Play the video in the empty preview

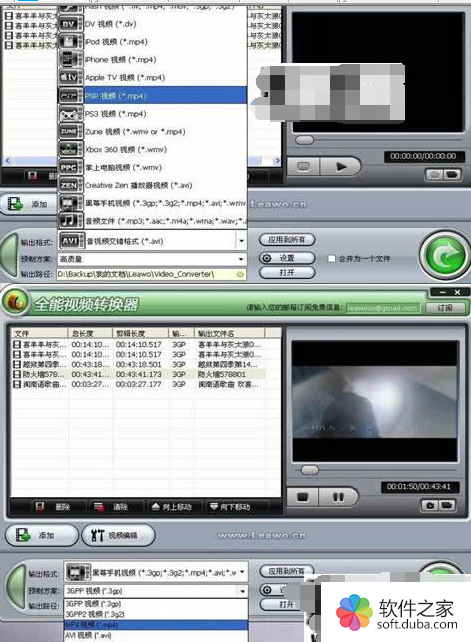pyautogui.click(x=341, y=167)
